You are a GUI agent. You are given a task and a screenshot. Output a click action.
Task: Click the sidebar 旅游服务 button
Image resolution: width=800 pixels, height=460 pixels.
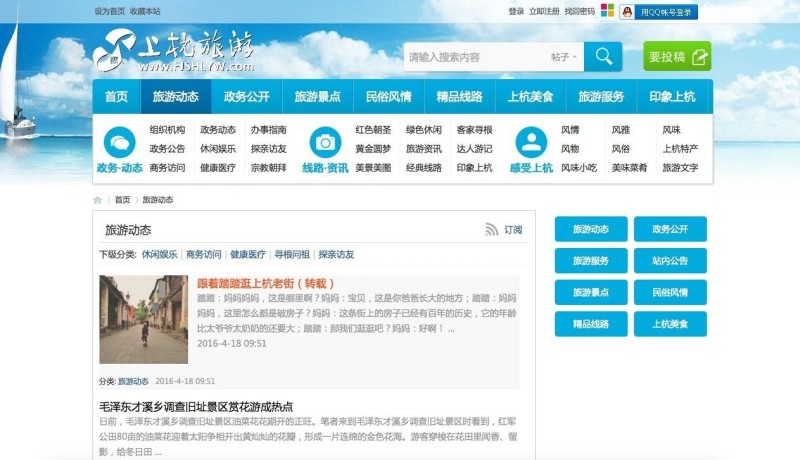(591, 261)
